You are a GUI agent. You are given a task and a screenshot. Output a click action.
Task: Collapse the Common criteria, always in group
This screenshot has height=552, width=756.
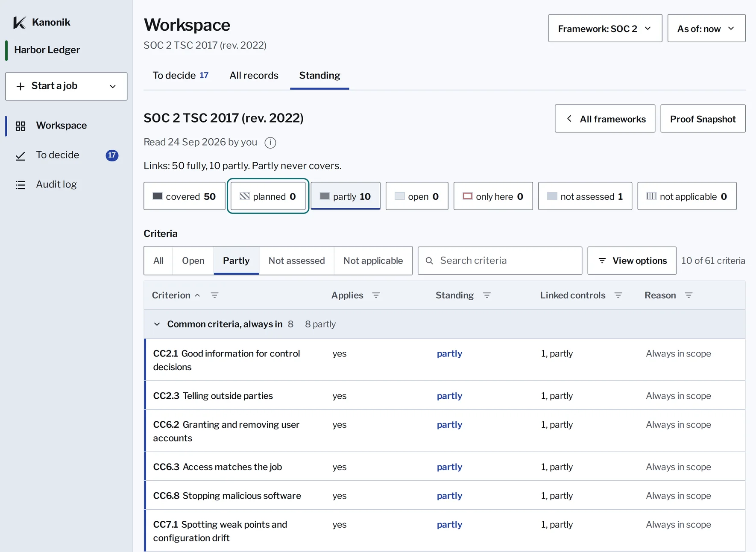point(157,324)
